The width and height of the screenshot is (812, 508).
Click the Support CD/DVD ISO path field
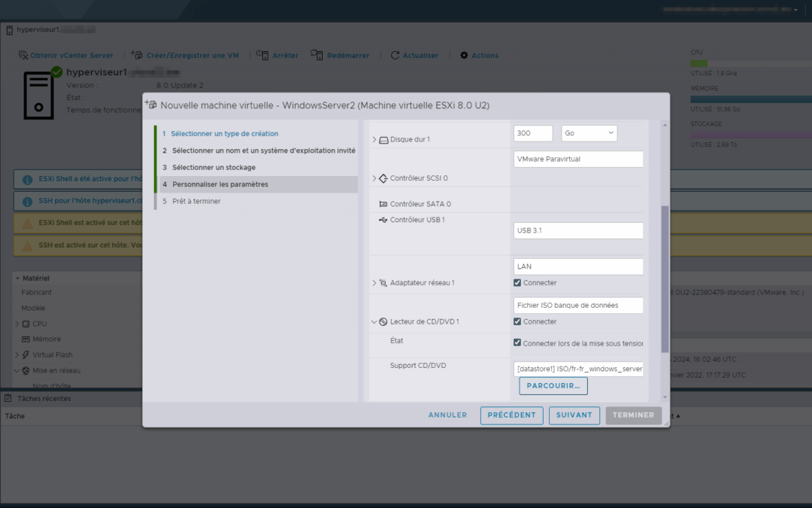click(578, 369)
